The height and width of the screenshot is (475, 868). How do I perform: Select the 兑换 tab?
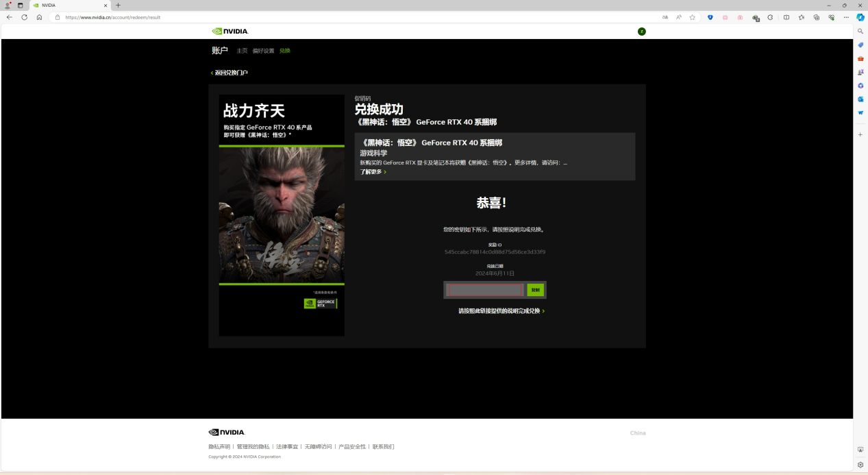pos(285,51)
